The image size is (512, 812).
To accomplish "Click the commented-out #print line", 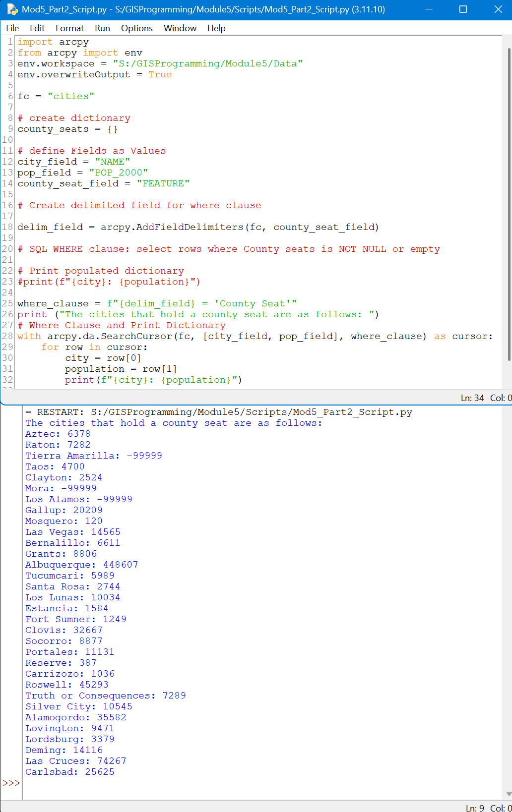I will [x=109, y=282].
